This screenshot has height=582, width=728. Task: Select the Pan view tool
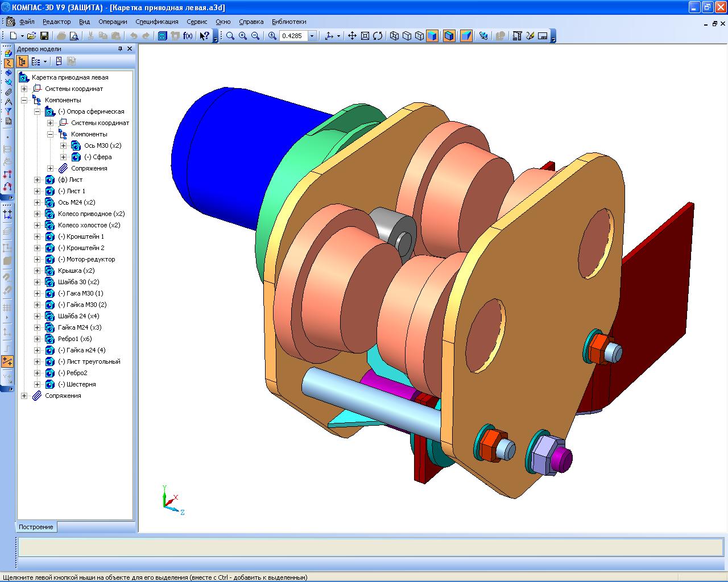[x=352, y=36]
